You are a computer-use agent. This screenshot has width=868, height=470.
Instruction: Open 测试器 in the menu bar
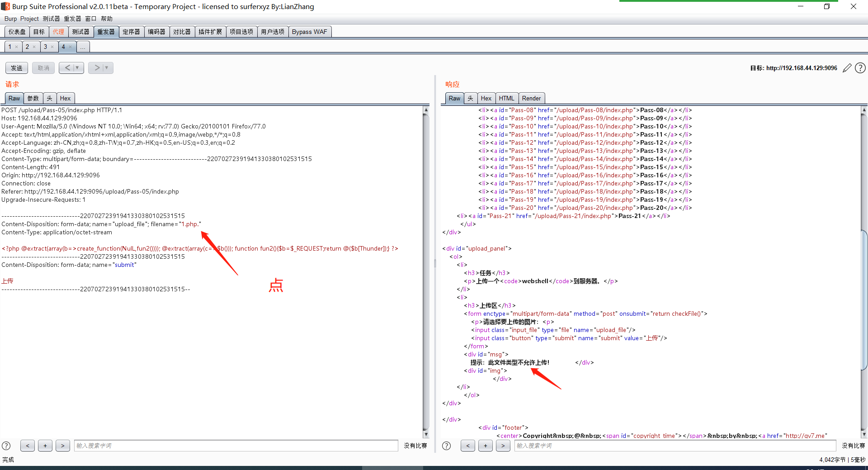[51, 19]
